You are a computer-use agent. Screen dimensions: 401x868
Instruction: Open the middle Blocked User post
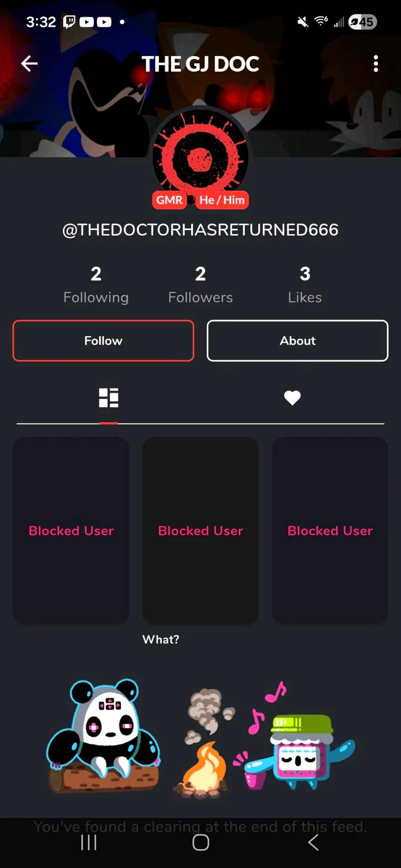pos(200,530)
